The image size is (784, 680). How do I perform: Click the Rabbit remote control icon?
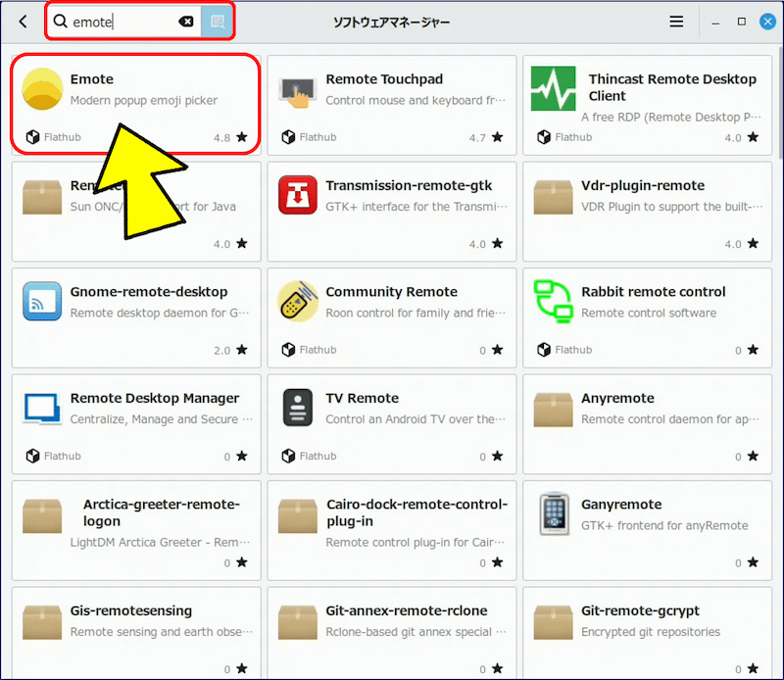click(553, 301)
